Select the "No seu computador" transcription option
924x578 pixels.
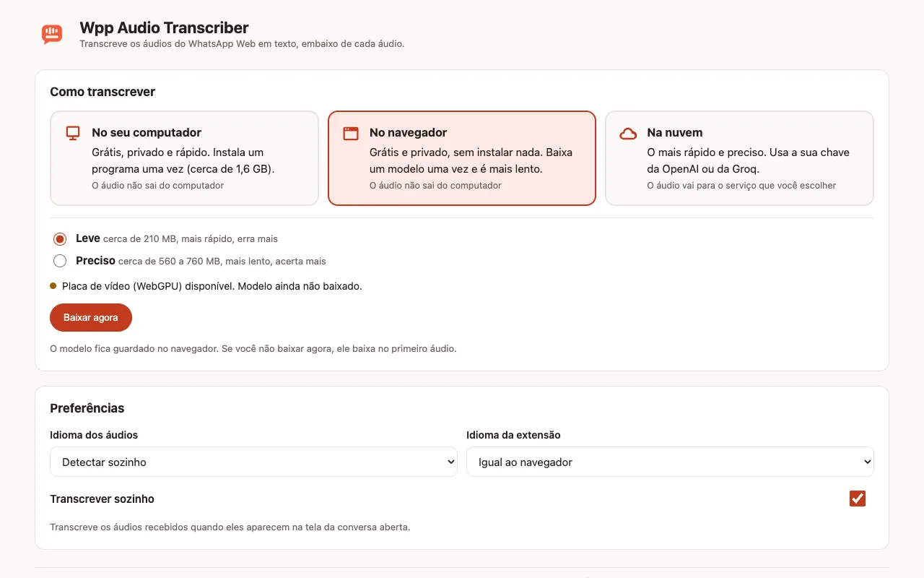[184, 158]
